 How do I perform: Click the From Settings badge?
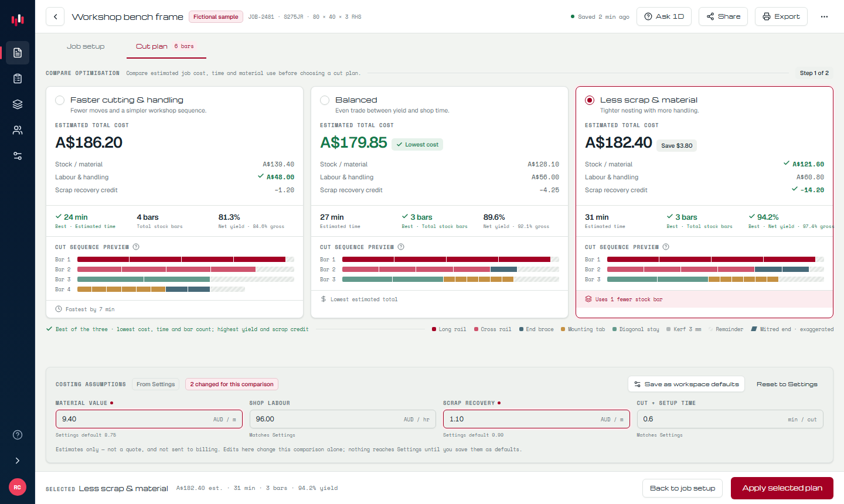pyautogui.click(x=156, y=384)
